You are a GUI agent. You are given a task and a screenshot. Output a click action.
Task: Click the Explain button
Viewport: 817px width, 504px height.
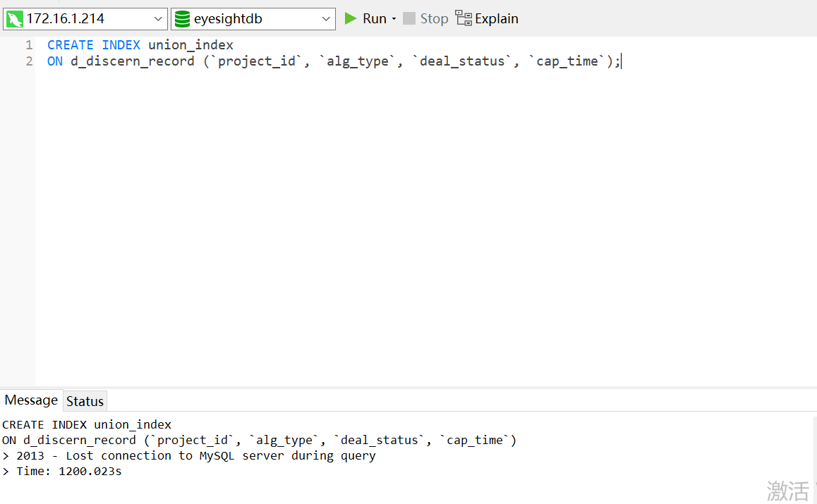coord(487,19)
